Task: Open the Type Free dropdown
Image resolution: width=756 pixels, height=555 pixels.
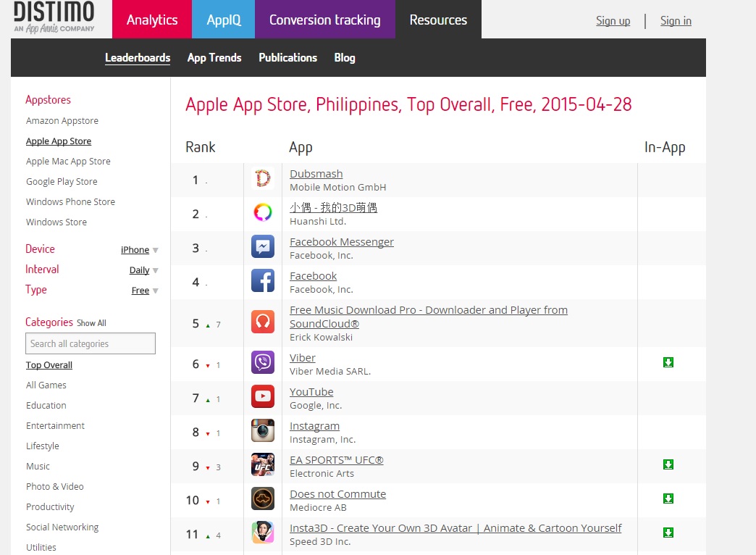Action: pyautogui.click(x=145, y=291)
